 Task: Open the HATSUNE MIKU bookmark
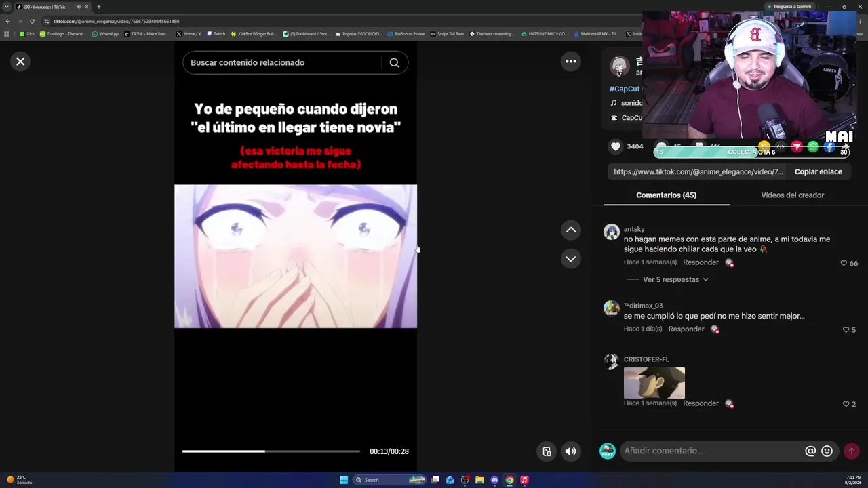pyautogui.click(x=545, y=34)
